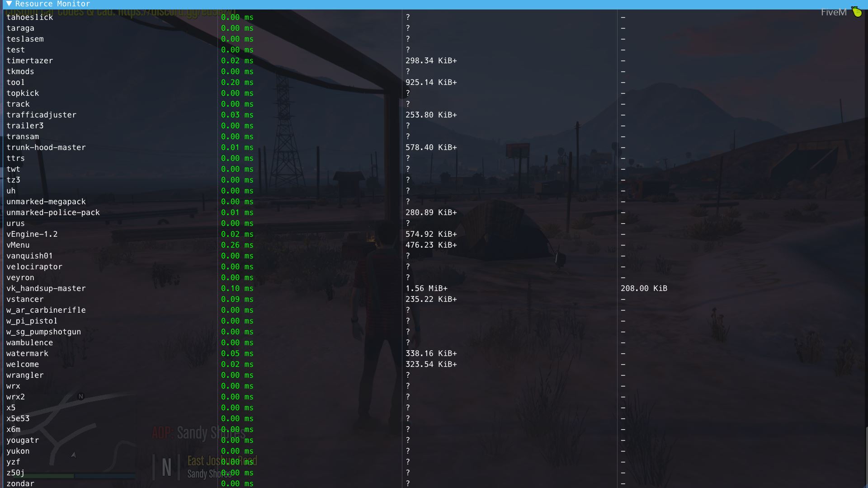Image resolution: width=868 pixels, height=488 pixels.
Task: Select the unmarked-megapack resource name
Action: 46,202
